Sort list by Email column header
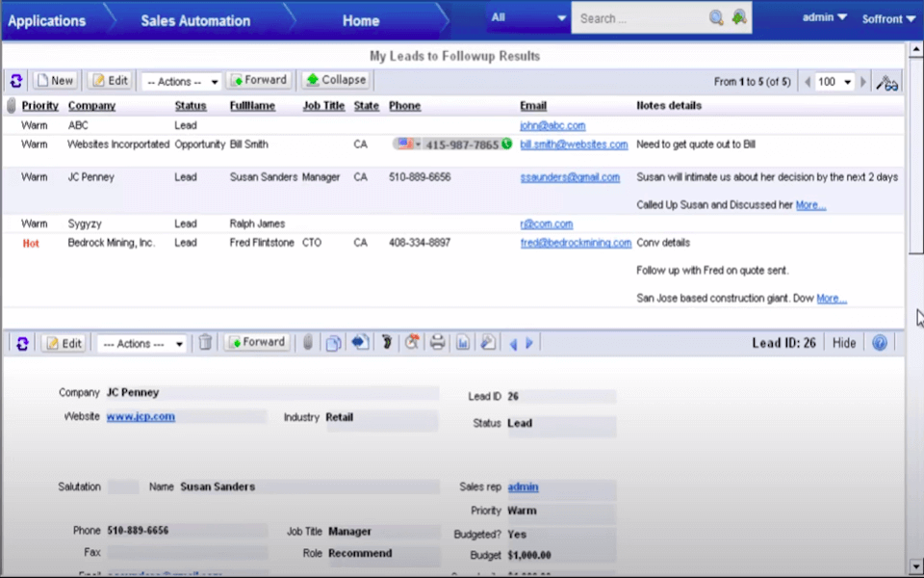 point(533,106)
